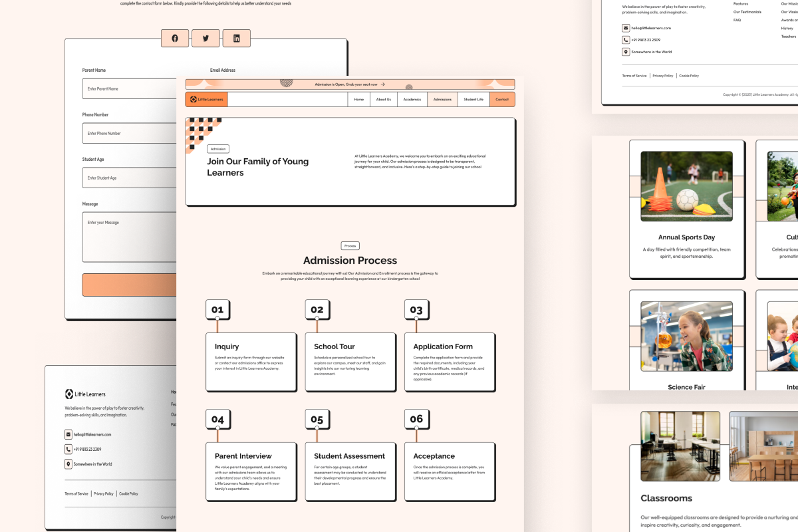Open the Student Life nav item
This screenshot has height=532, width=798.
pos(473,99)
